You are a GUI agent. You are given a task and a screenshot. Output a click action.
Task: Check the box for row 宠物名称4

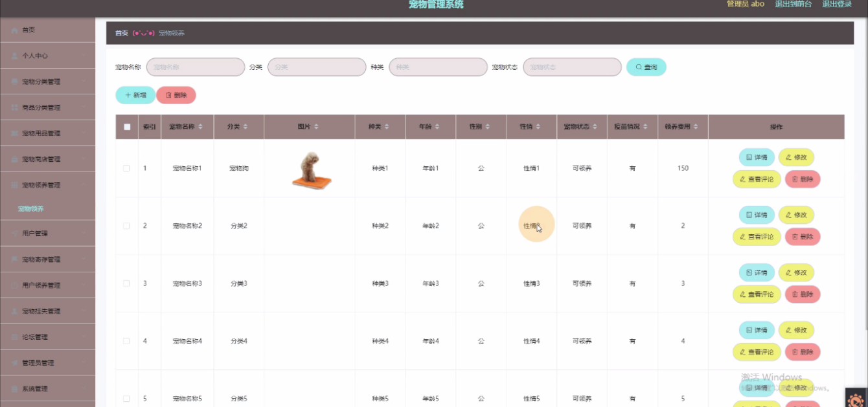pos(126,341)
